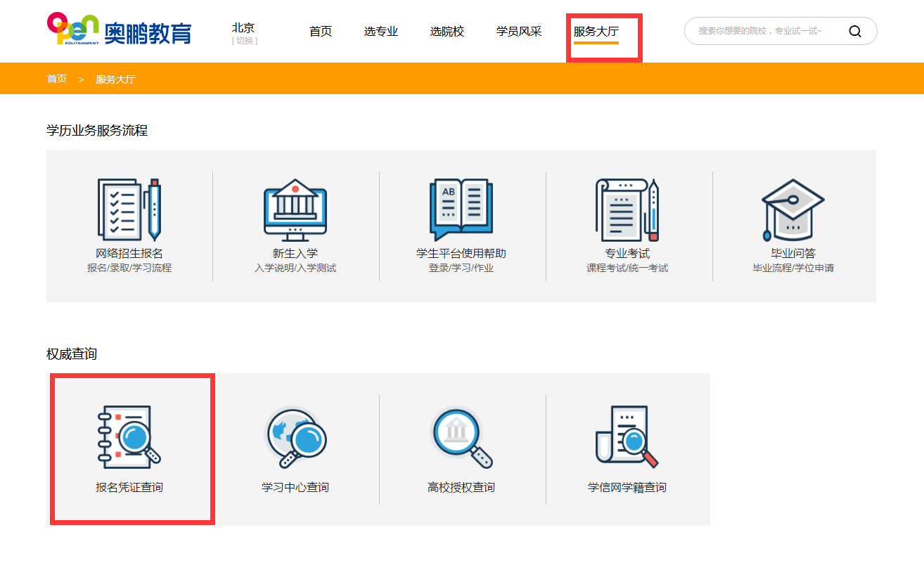Image resolution: width=924 pixels, height=570 pixels.
Task: Select 学员风采 in the navigation
Action: click(x=518, y=31)
